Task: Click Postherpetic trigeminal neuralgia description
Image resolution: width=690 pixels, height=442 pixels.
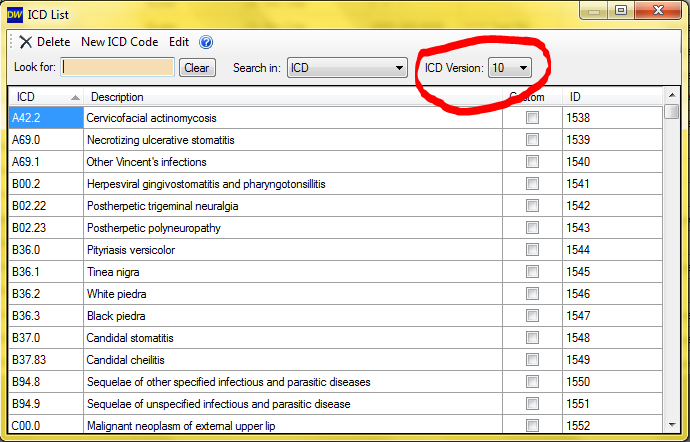Action: [x=162, y=206]
